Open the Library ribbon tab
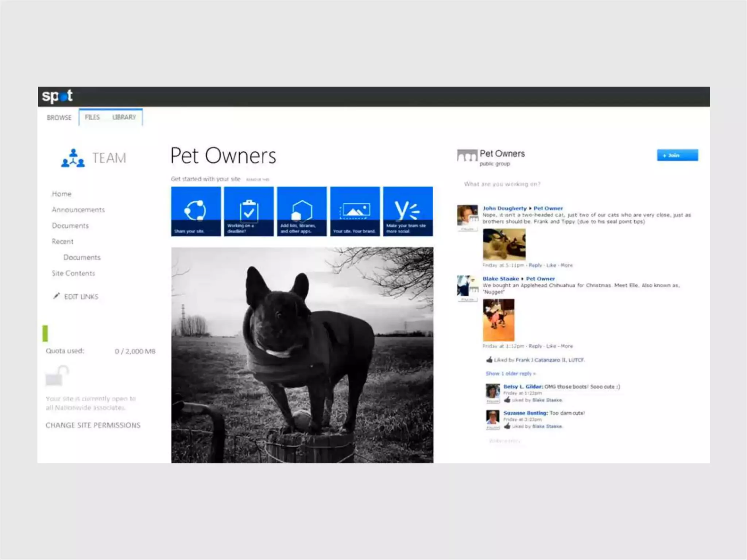The width and height of the screenshot is (747, 560). point(124,117)
